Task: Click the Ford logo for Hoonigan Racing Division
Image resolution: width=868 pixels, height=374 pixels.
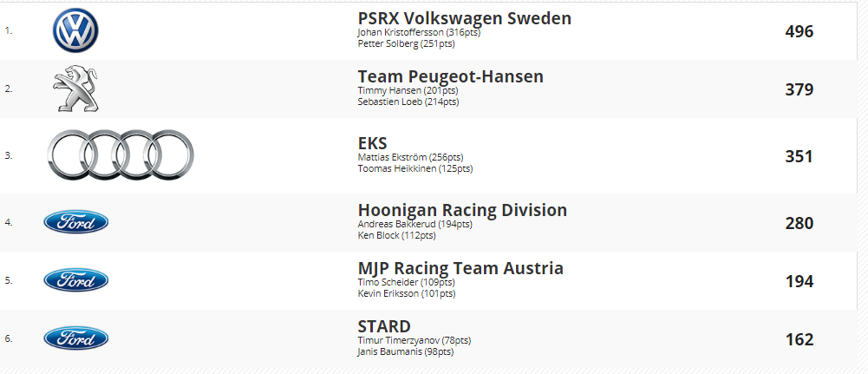Action: pos(75,222)
